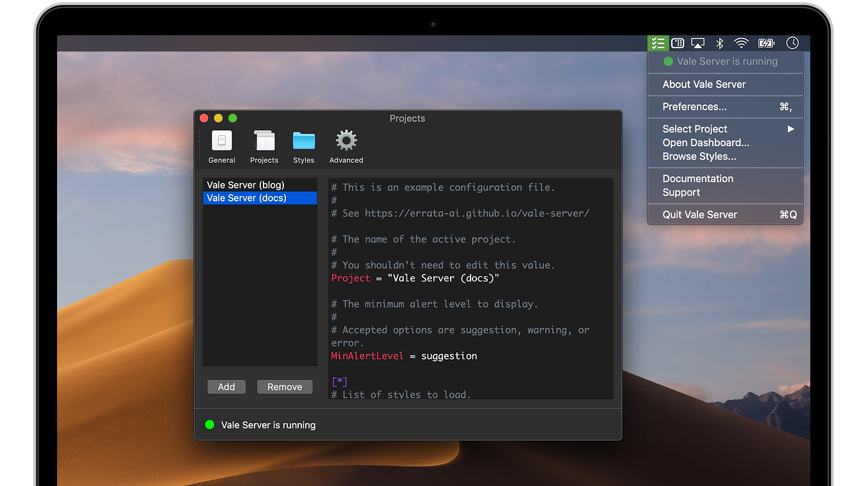
Task: Open the Time Machine clock icon
Action: pyautogui.click(x=793, y=43)
